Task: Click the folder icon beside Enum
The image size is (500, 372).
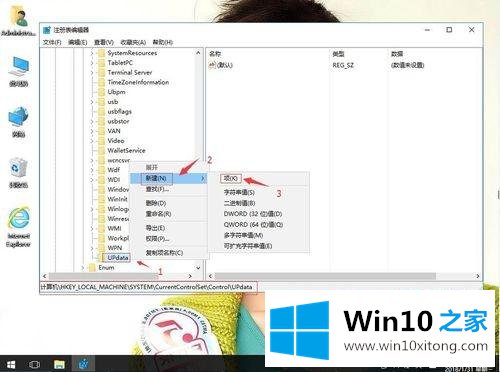Action: pos(92,267)
